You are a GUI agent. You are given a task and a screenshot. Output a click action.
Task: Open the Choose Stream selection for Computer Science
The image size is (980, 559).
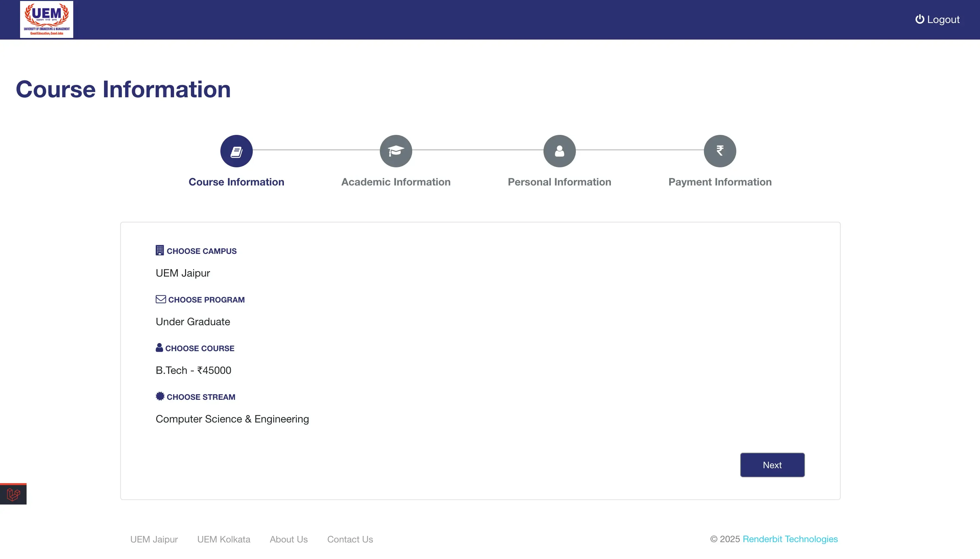232,419
